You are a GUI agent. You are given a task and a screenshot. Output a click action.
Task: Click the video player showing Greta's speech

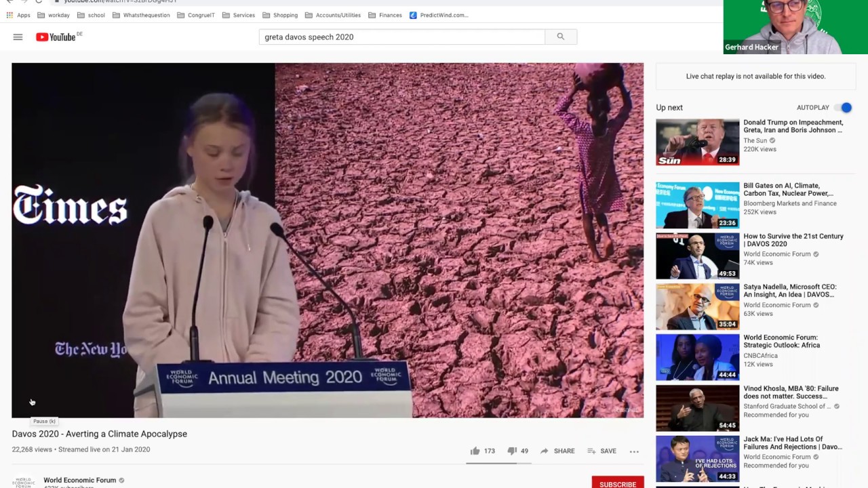[328, 241]
